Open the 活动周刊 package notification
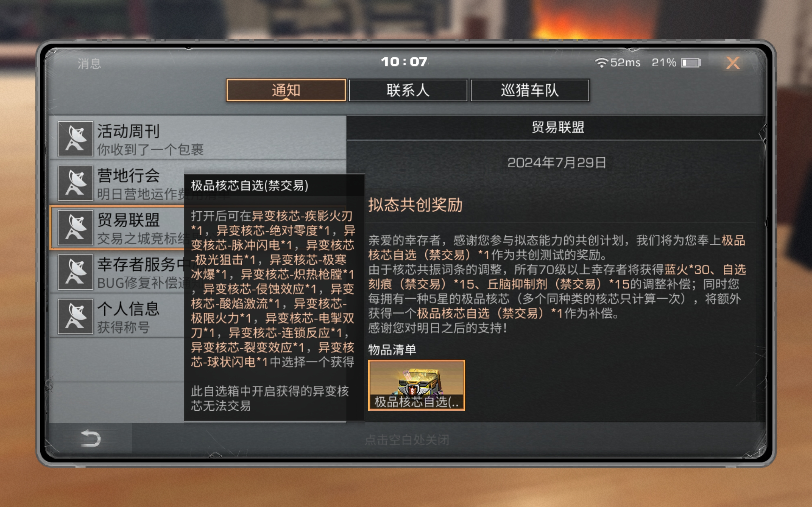 coord(198,139)
